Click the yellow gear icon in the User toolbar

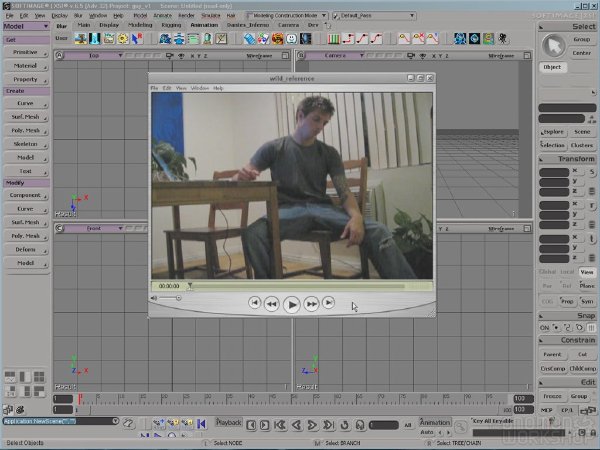123,39
